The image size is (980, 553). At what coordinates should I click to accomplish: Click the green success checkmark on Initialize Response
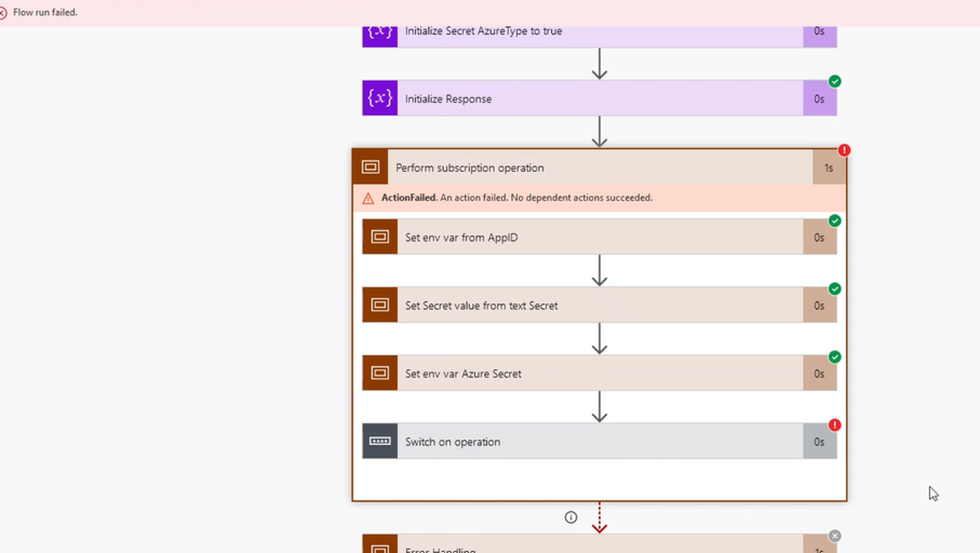pyautogui.click(x=835, y=82)
